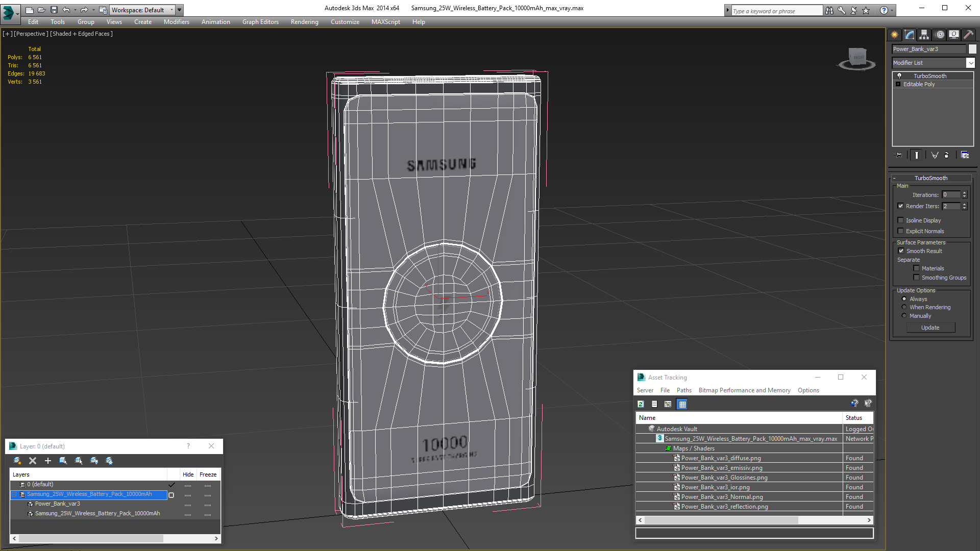980x551 pixels.
Task: Click the Power_Bank_var3 object name field
Action: (929, 49)
